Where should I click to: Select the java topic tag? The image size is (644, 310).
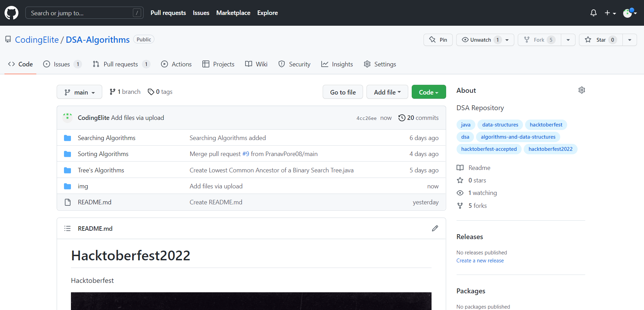click(x=466, y=125)
